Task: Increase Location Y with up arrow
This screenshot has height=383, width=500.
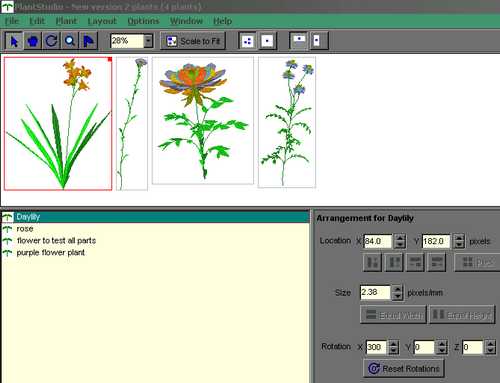Action: pos(459,238)
